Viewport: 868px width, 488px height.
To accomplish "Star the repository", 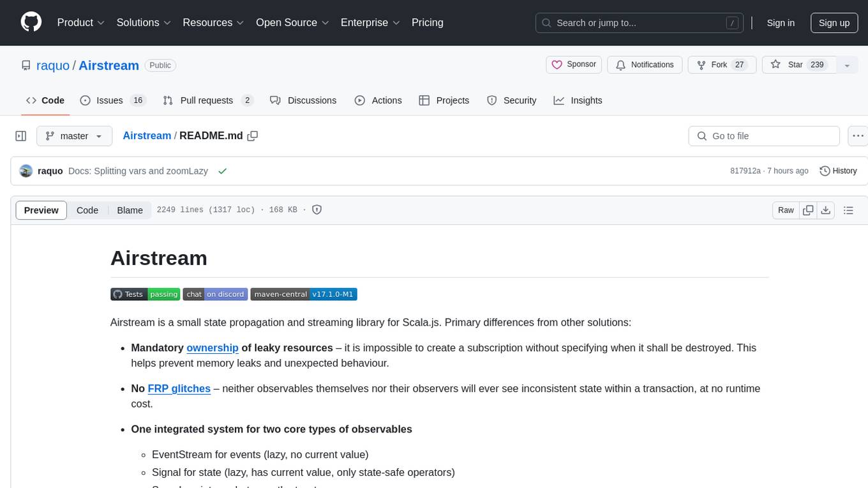I will click(798, 65).
